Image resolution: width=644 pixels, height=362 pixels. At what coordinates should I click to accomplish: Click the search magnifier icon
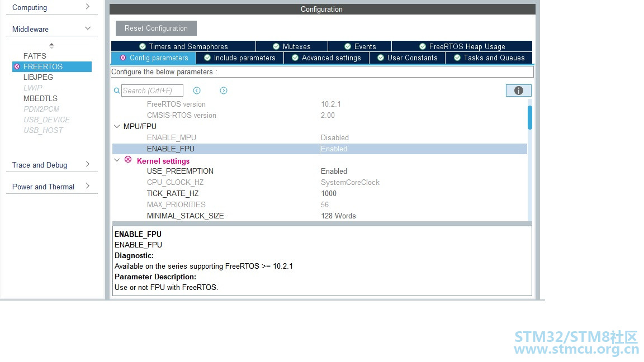pyautogui.click(x=117, y=90)
